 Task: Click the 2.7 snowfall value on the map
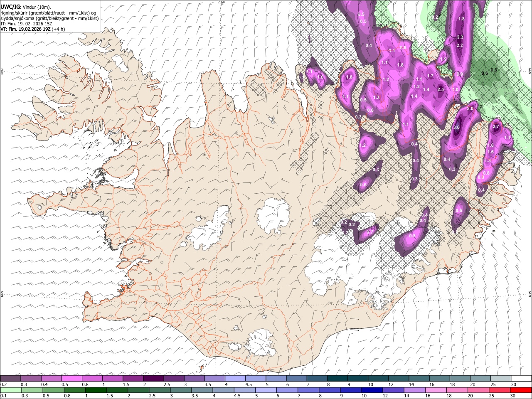(495, 126)
